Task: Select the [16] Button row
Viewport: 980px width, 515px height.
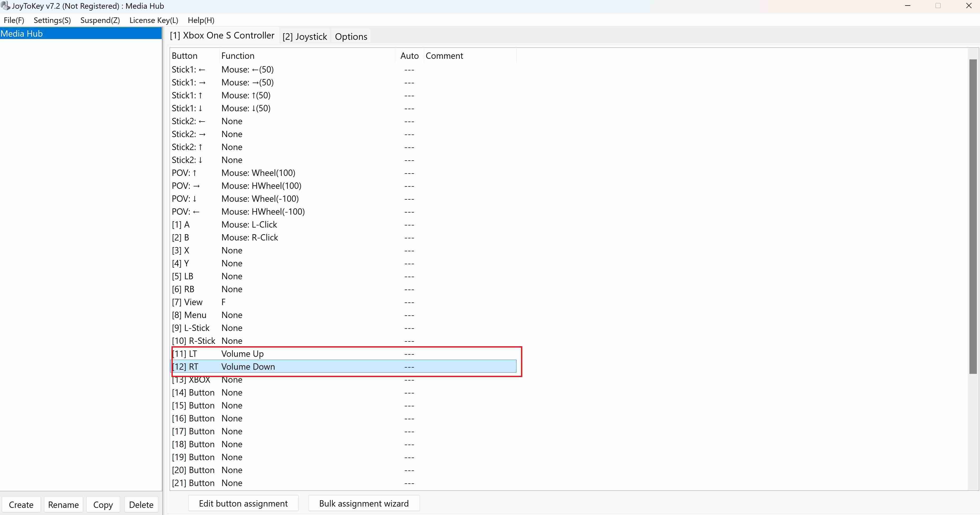Action: pos(343,419)
